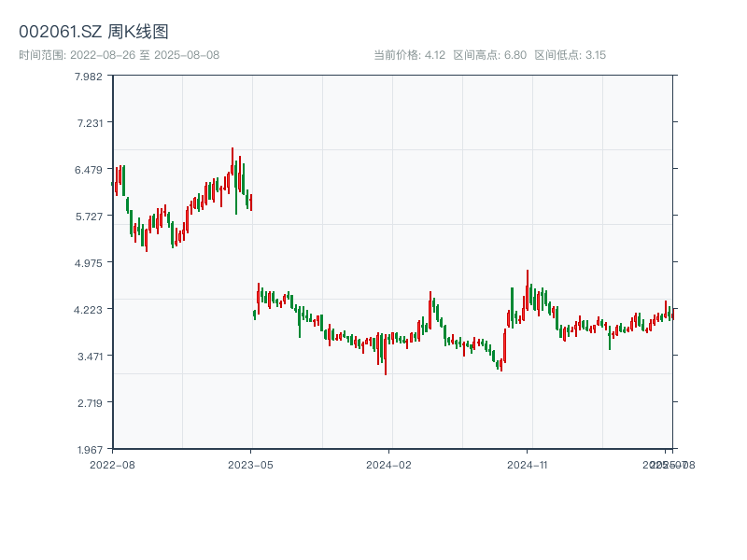This screenshot has height=560, width=747.
Task: Select the 时间范围 date range text
Action: [119, 55]
